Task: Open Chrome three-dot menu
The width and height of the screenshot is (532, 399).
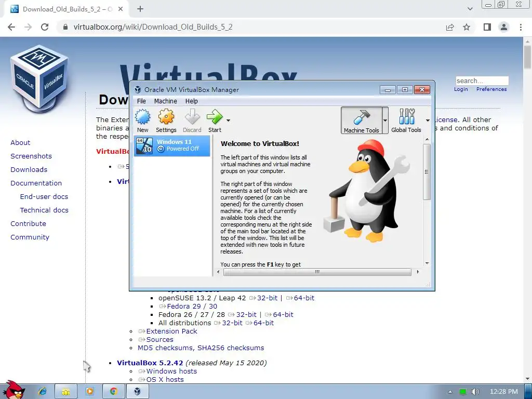Action: pyautogui.click(x=521, y=27)
